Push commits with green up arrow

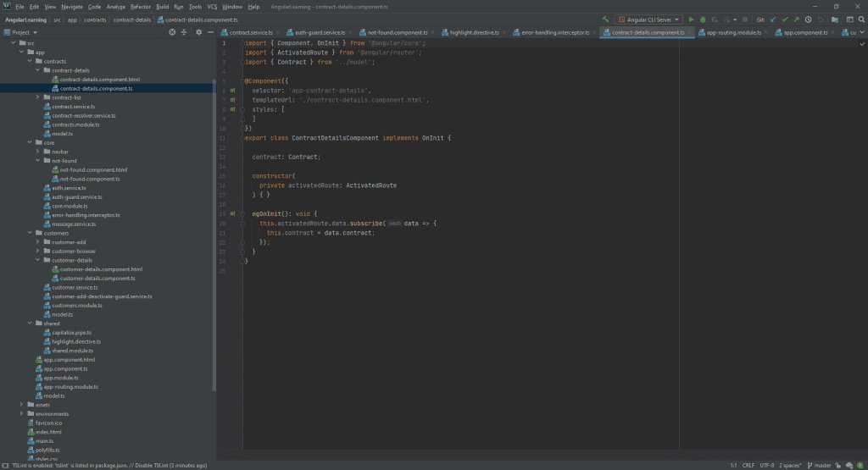pos(796,19)
